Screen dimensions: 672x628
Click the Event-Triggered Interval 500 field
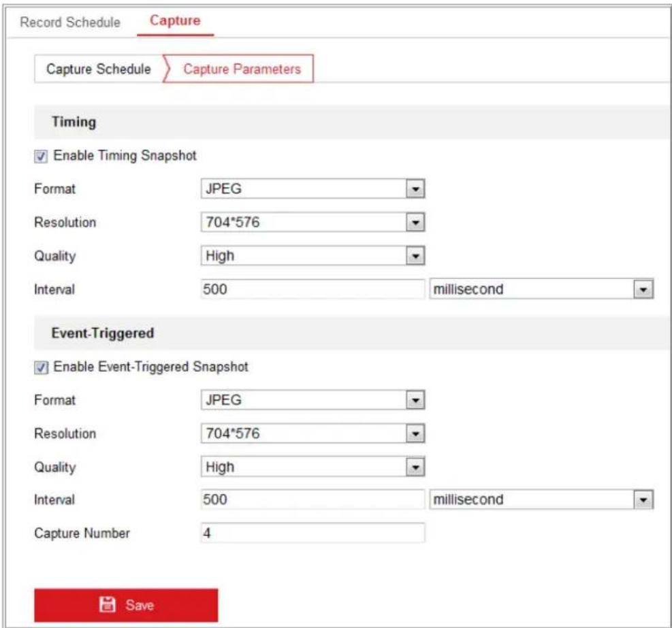313,499
